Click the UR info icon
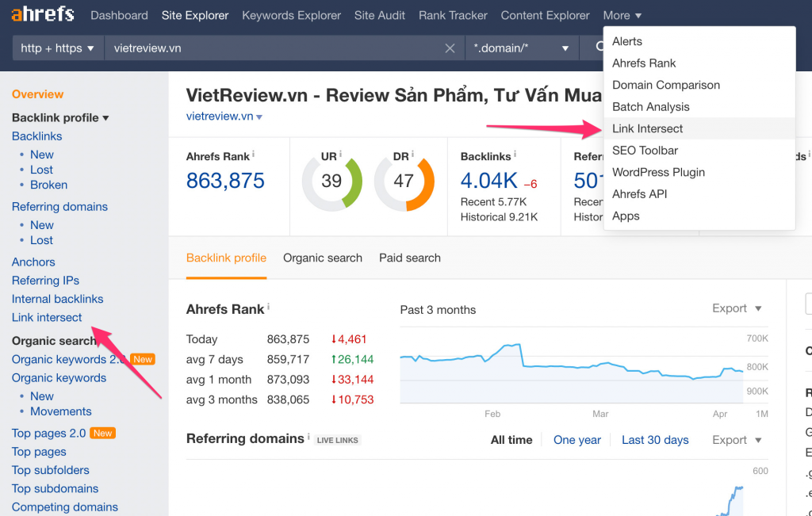Image resolution: width=812 pixels, height=516 pixels. tap(340, 155)
